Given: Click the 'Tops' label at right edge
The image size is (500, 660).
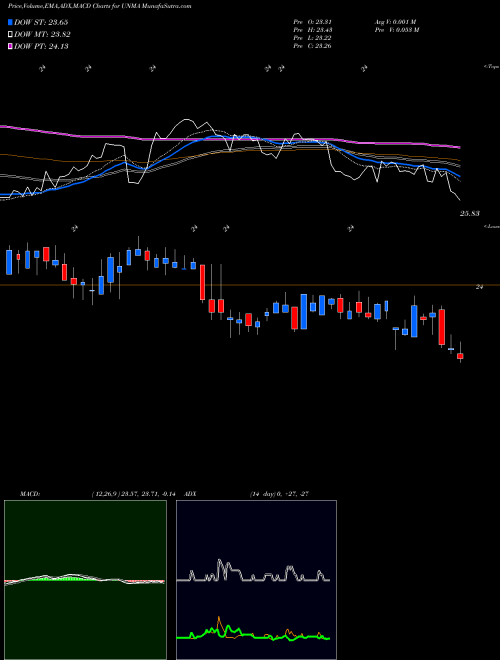Looking at the screenshot, I should coord(492,67).
